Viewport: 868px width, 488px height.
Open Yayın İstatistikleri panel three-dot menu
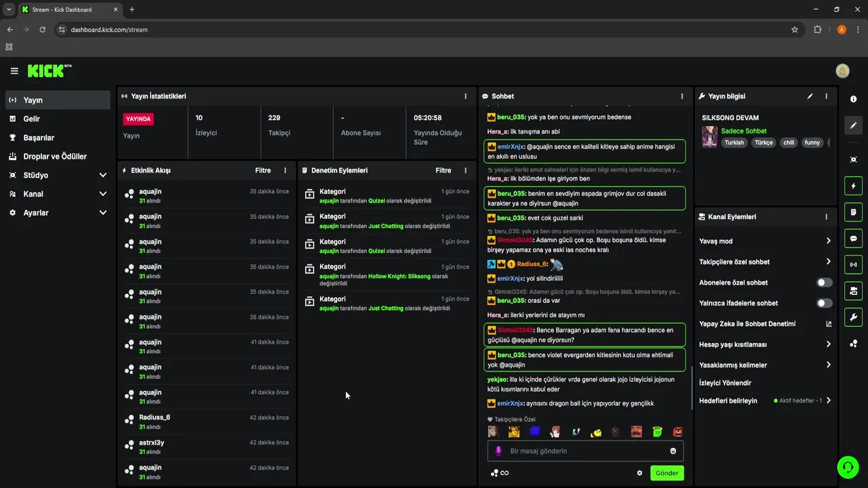pos(465,96)
